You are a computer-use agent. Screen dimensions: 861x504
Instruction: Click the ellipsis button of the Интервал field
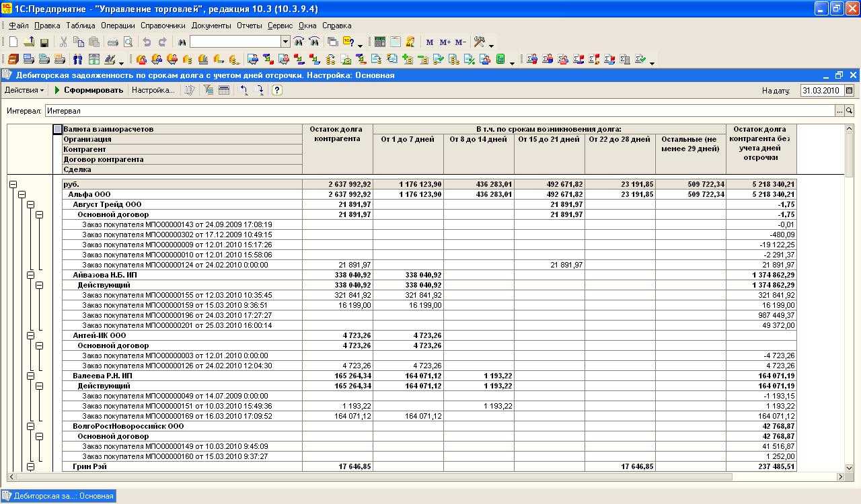tap(839, 111)
